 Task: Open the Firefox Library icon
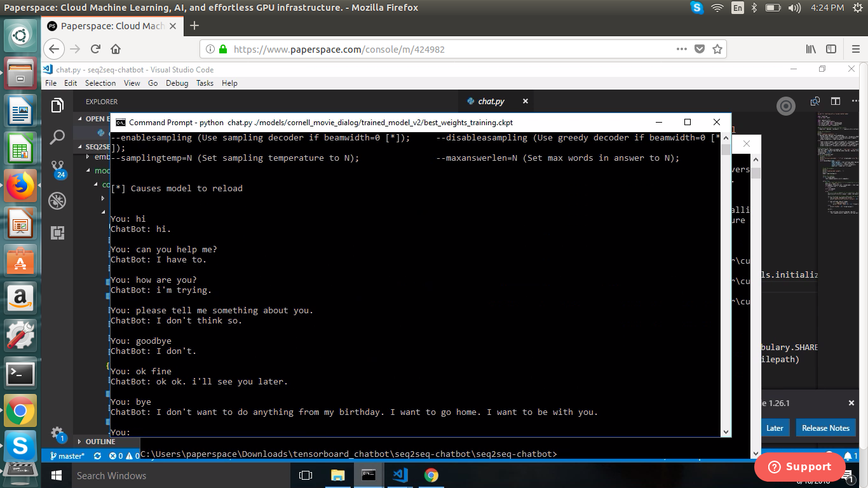[811, 49]
